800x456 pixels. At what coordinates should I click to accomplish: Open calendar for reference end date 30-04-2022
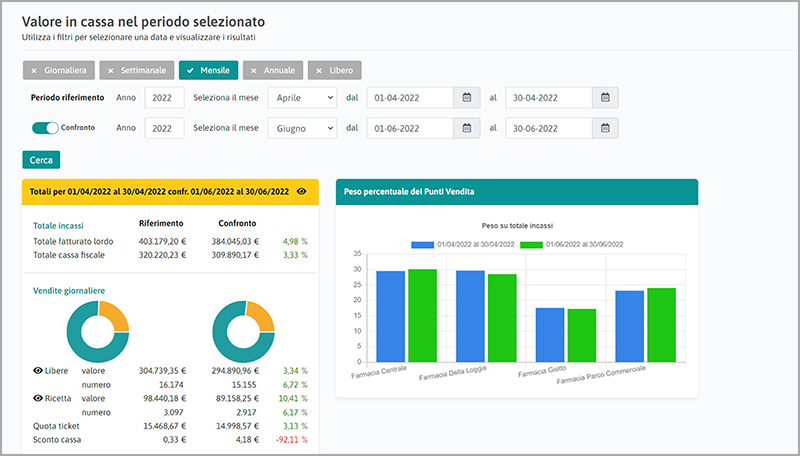(606, 98)
